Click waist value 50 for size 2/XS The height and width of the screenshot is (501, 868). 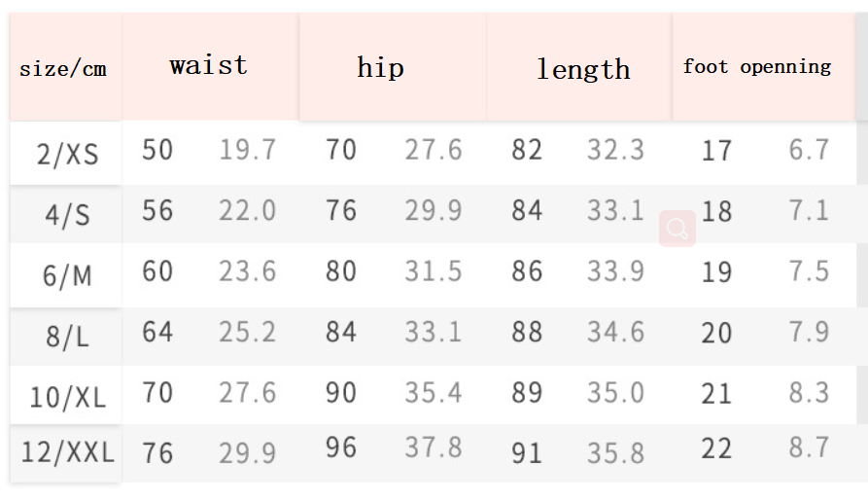click(x=157, y=150)
